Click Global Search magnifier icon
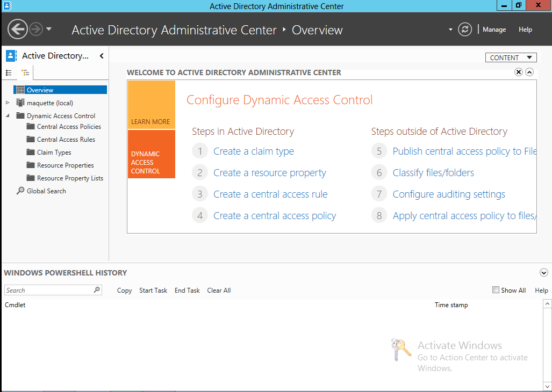The width and height of the screenshot is (552, 392). pos(20,191)
